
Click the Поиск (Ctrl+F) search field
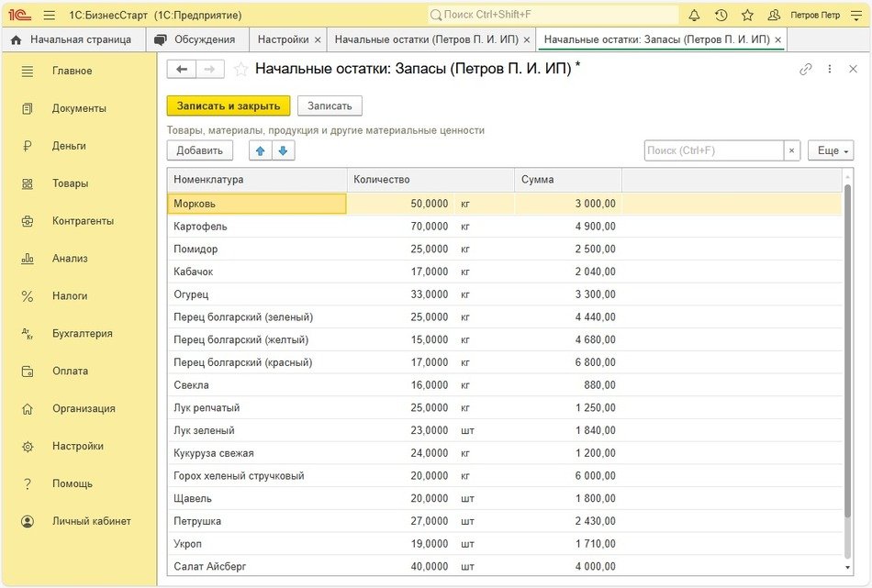[x=713, y=150]
